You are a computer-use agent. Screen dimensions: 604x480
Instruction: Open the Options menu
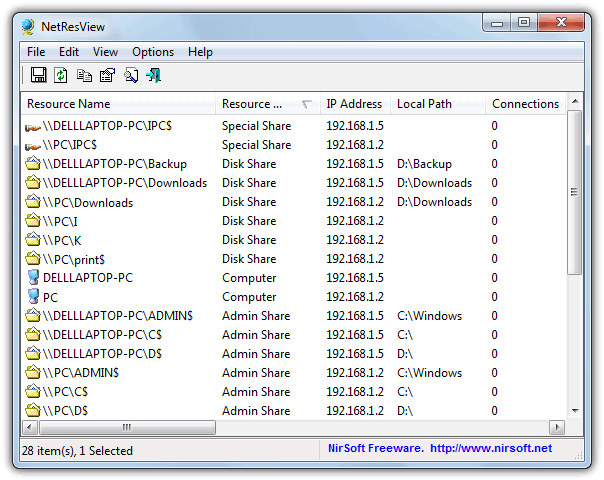(153, 52)
